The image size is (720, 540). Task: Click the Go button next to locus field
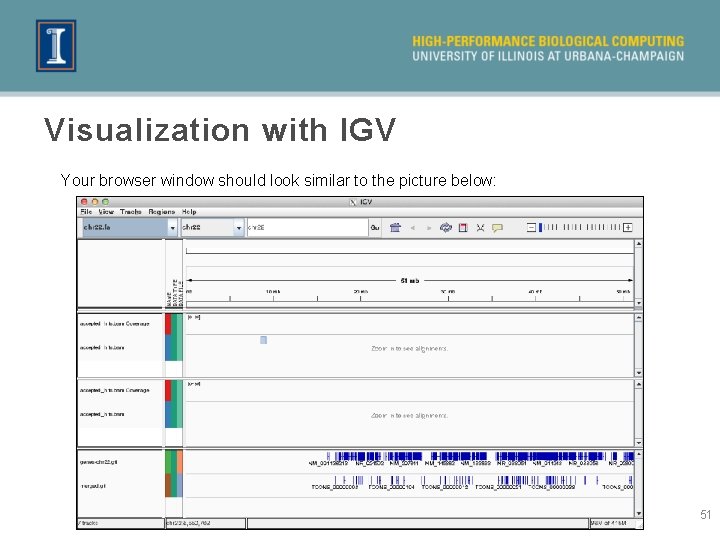coord(375,227)
